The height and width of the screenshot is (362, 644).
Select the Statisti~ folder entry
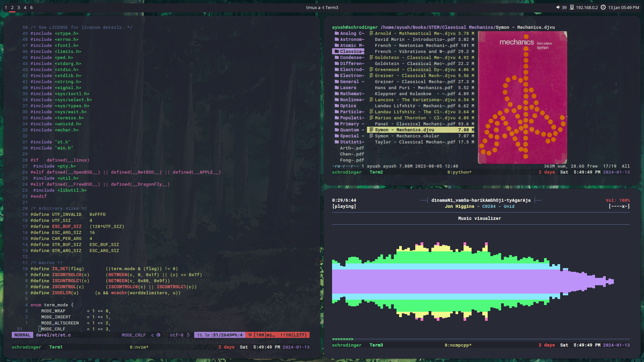tap(352, 142)
